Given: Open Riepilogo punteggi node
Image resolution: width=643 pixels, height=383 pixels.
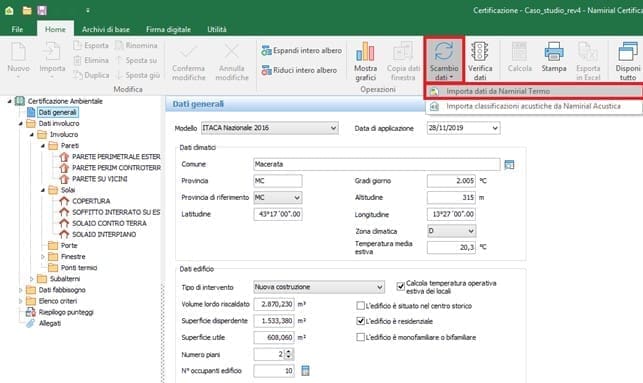Looking at the screenshot, I should tap(66, 312).
